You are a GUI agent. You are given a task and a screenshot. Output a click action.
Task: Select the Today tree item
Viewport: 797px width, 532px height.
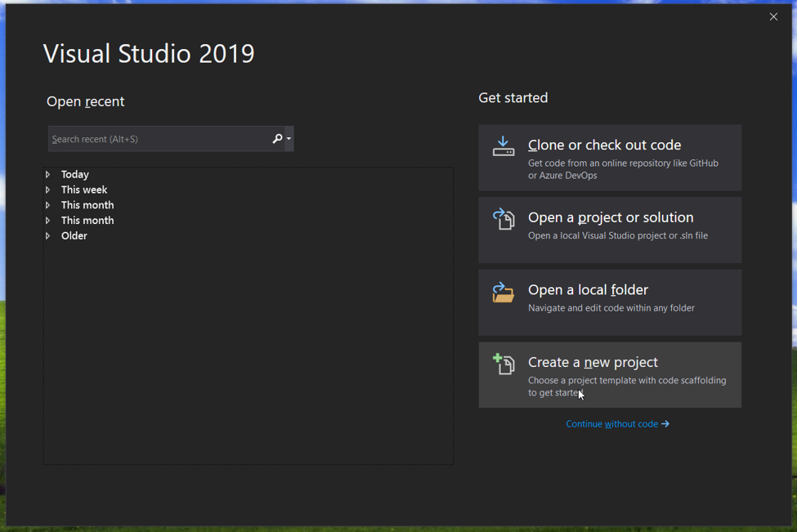coord(75,174)
